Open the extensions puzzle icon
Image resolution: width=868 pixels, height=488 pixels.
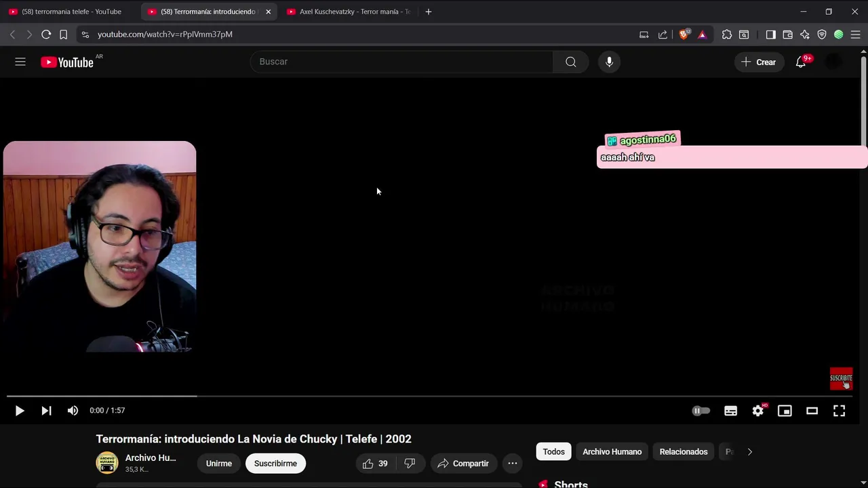tap(727, 35)
